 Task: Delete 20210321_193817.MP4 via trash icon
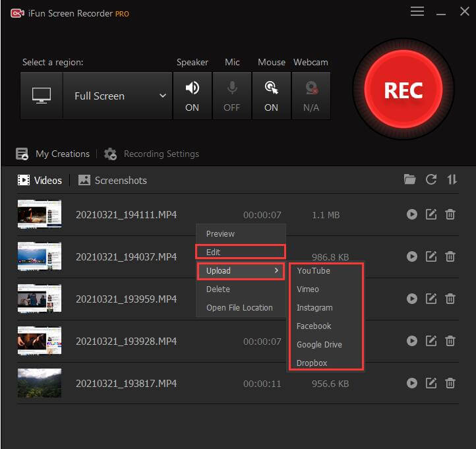pos(450,383)
